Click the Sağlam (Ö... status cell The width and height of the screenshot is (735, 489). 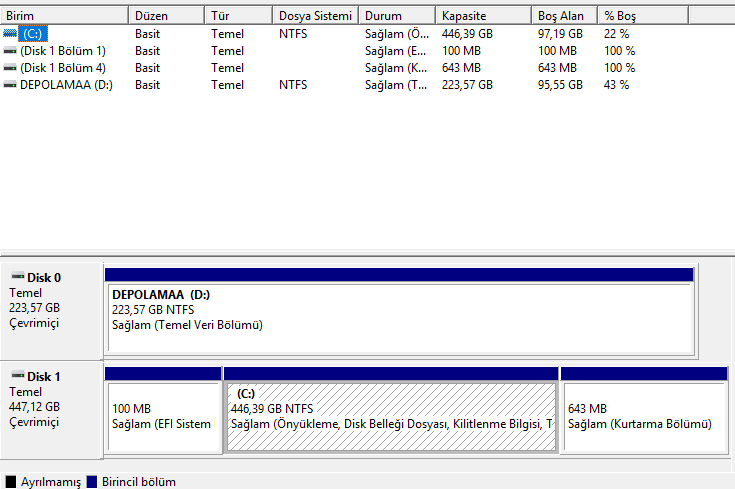point(397,34)
